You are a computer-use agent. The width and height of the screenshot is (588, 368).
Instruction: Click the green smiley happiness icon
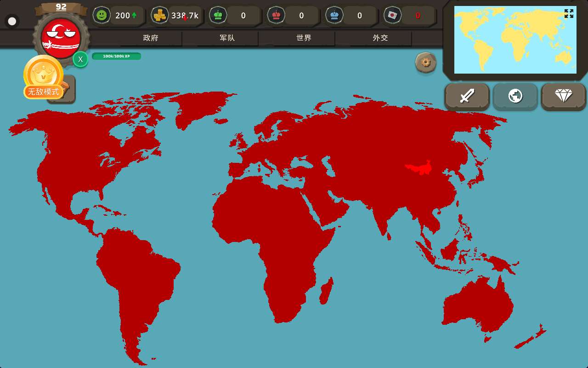pyautogui.click(x=102, y=15)
